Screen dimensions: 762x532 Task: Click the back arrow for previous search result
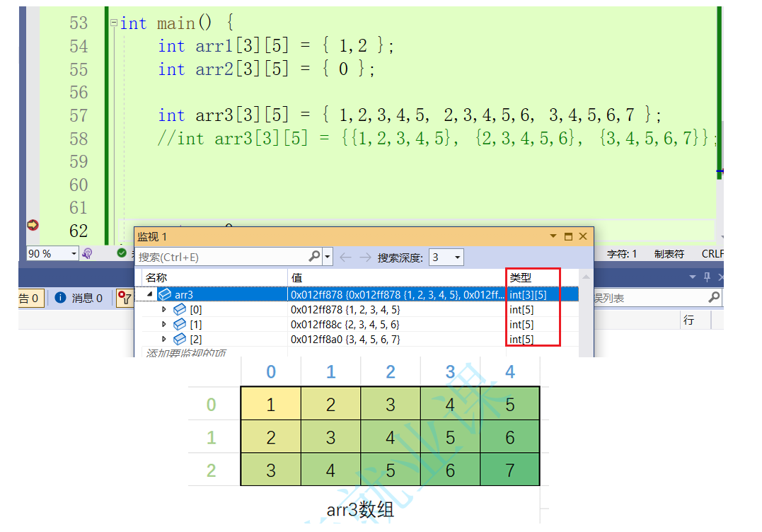coord(345,257)
